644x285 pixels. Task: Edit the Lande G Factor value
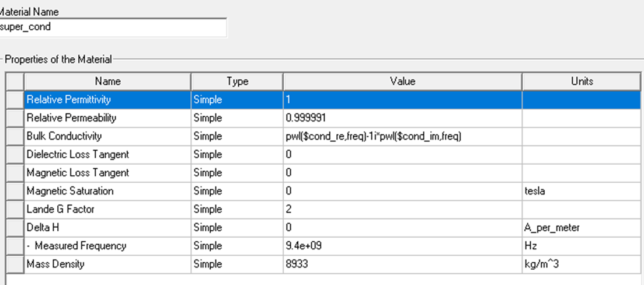coord(402,209)
